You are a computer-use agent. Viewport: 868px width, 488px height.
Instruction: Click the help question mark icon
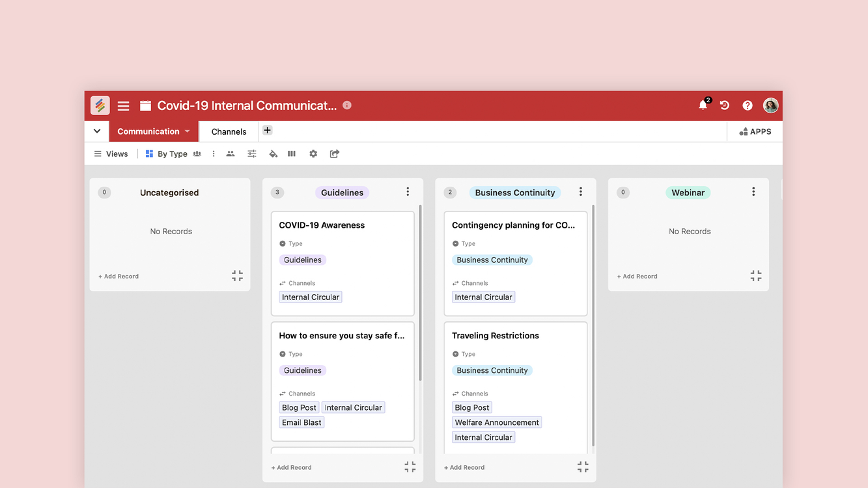pyautogui.click(x=748, y=105)
